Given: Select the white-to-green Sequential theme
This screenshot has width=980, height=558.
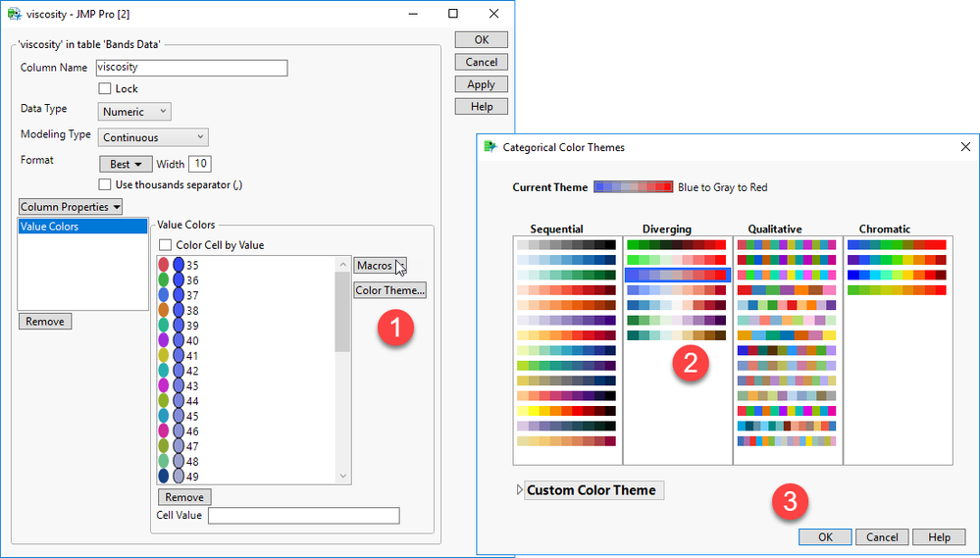Looking at the screenshot, I should point(566,275).
